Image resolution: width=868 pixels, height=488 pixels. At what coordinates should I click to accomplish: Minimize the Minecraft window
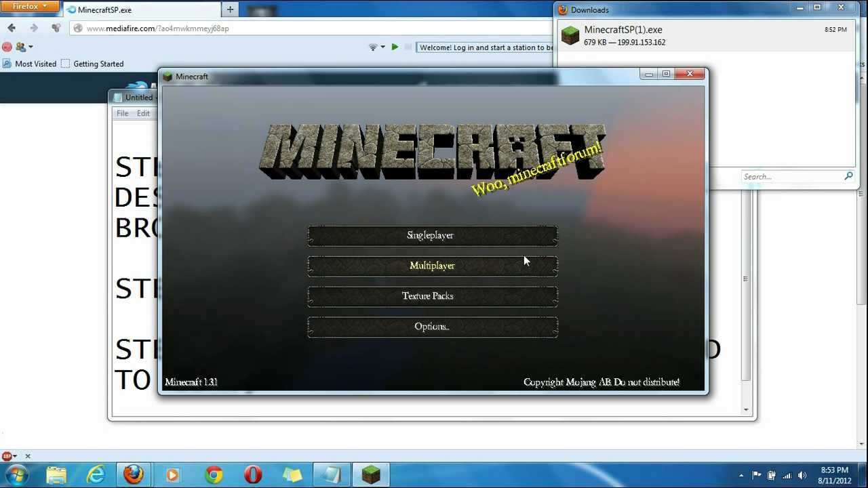649,74
